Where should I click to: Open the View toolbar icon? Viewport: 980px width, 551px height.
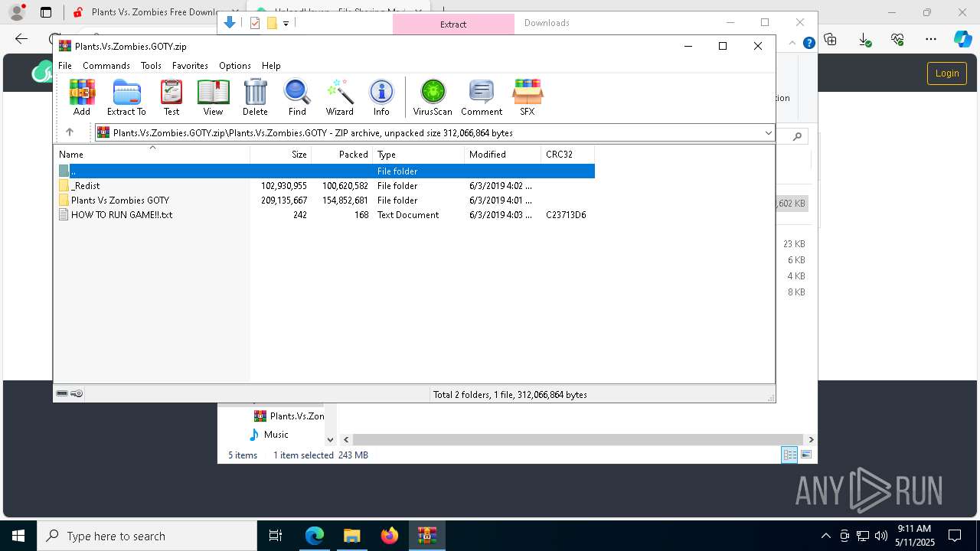point(213,97)
